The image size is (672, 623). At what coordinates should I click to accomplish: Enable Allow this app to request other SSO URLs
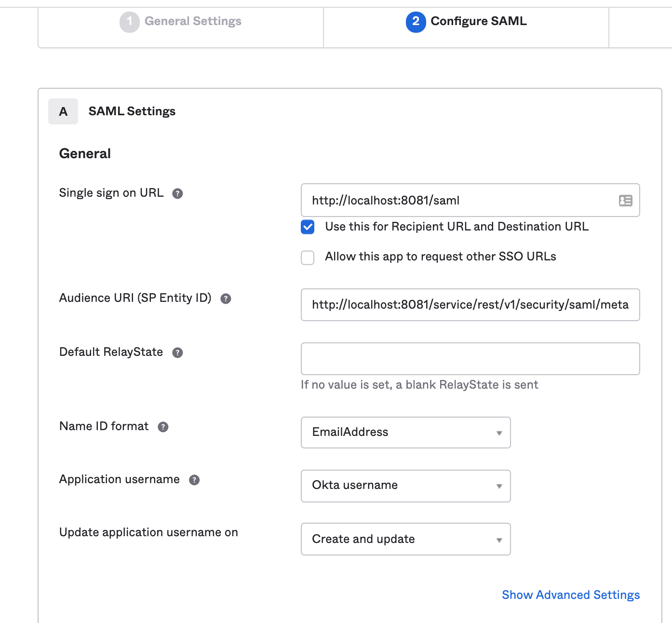click(308, 257)
